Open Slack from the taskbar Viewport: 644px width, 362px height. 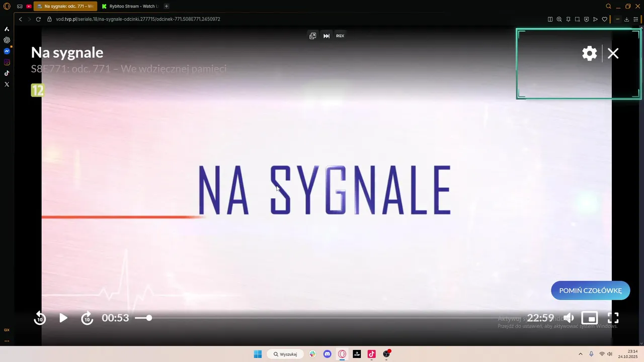click(312, 354)
